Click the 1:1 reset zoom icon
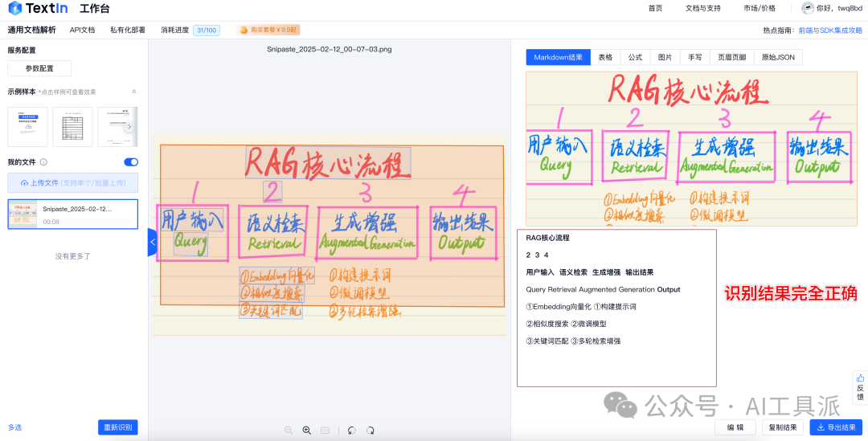This screenshot has height=441, width=868. click(x=325, y=430)
